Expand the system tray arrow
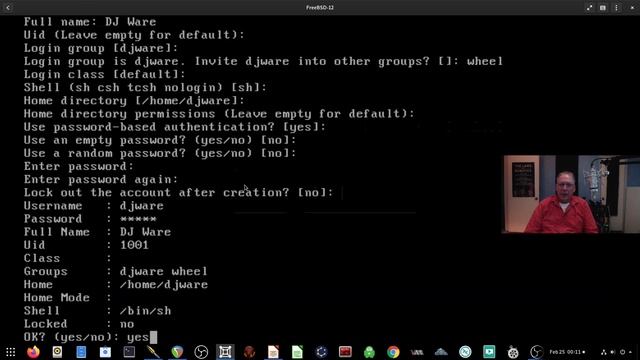 click(x=630, y=352)
